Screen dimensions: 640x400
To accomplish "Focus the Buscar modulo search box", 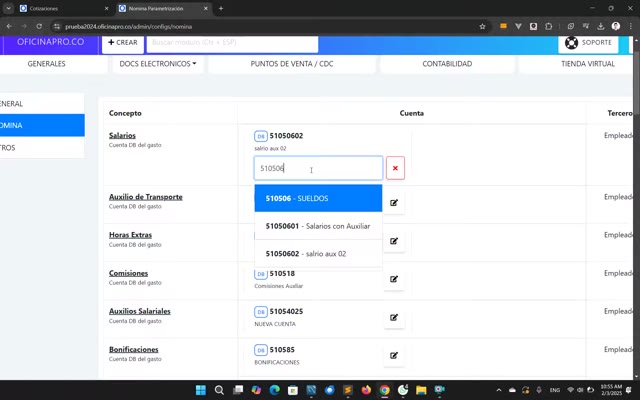I will 232,43.
